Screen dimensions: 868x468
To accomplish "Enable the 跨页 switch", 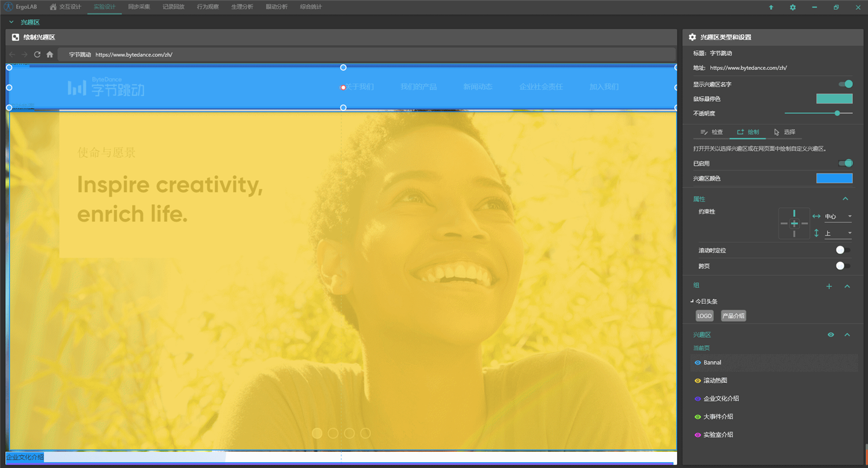I will 843,266.
